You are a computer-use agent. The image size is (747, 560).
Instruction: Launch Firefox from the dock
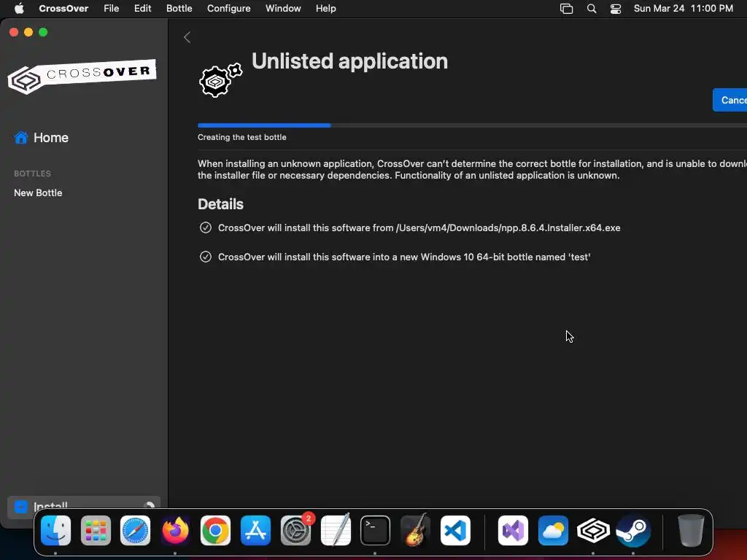[175, 531]
